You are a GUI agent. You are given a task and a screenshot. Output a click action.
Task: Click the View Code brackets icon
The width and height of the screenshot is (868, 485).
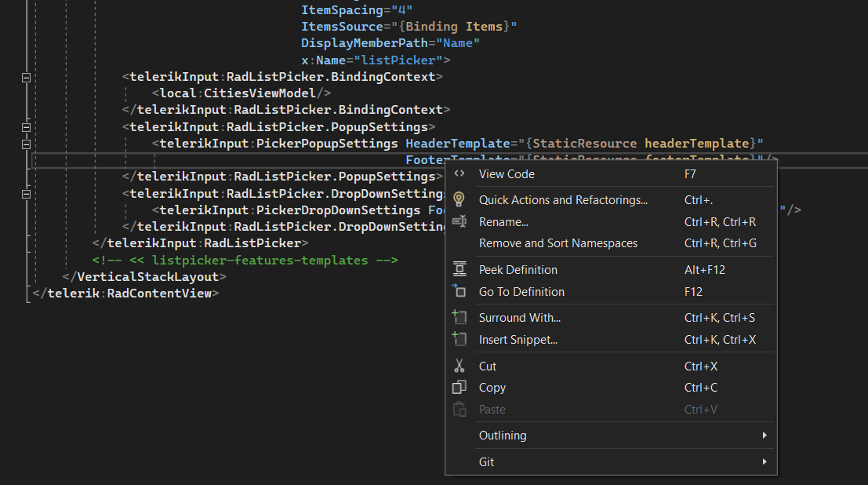[459, 174]
